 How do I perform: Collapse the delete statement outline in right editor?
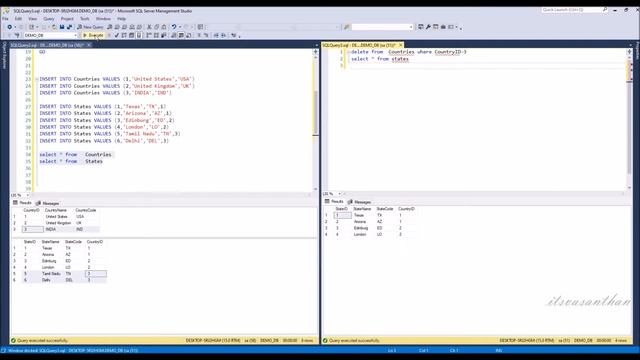point(349,52)
